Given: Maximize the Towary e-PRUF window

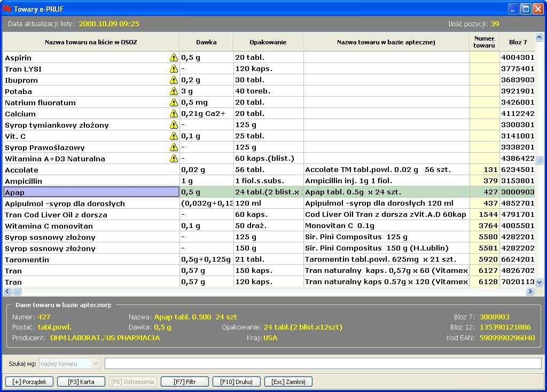Looking at the screenshot, I should [526, 9].
